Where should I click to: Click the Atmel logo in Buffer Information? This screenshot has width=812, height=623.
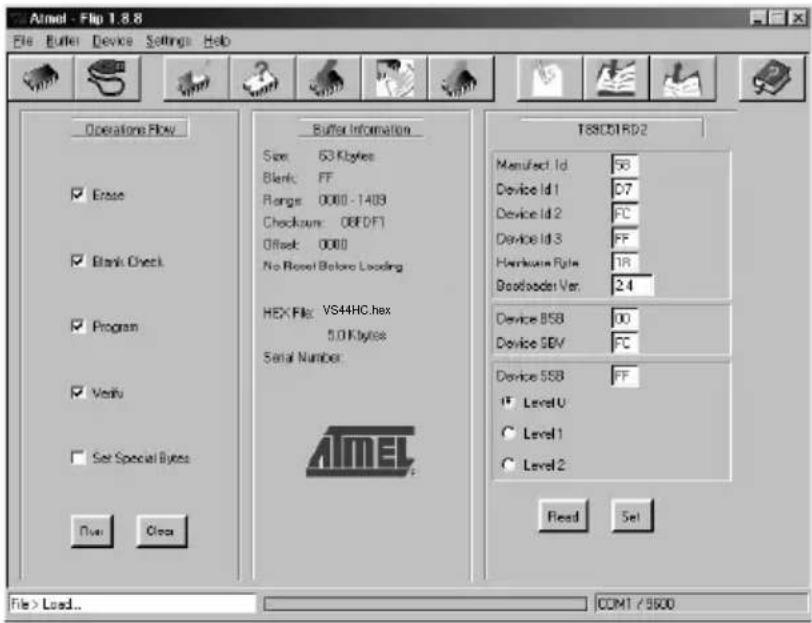[360, 451]
